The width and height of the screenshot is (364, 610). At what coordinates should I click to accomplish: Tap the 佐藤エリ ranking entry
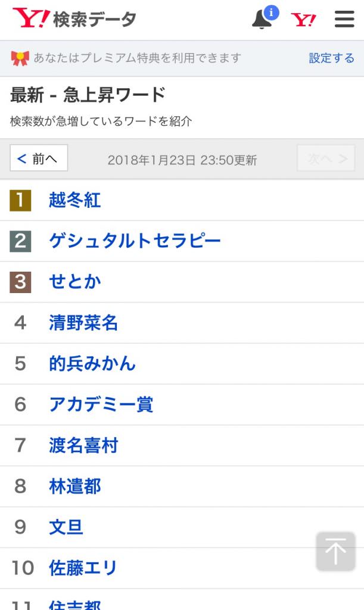(x=83, y=568)
